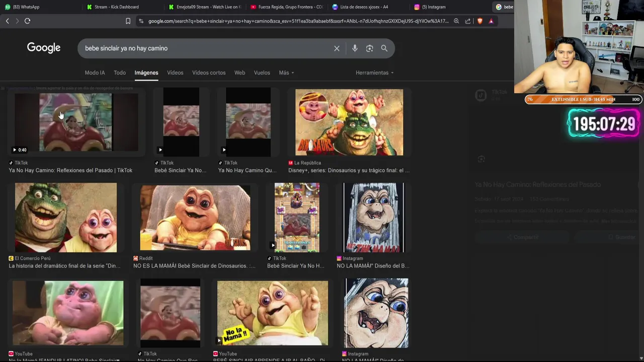Click the EXTENSIBLE 1 SUB progress bar
Screen dimensions: 644x362
click(583, 100)
